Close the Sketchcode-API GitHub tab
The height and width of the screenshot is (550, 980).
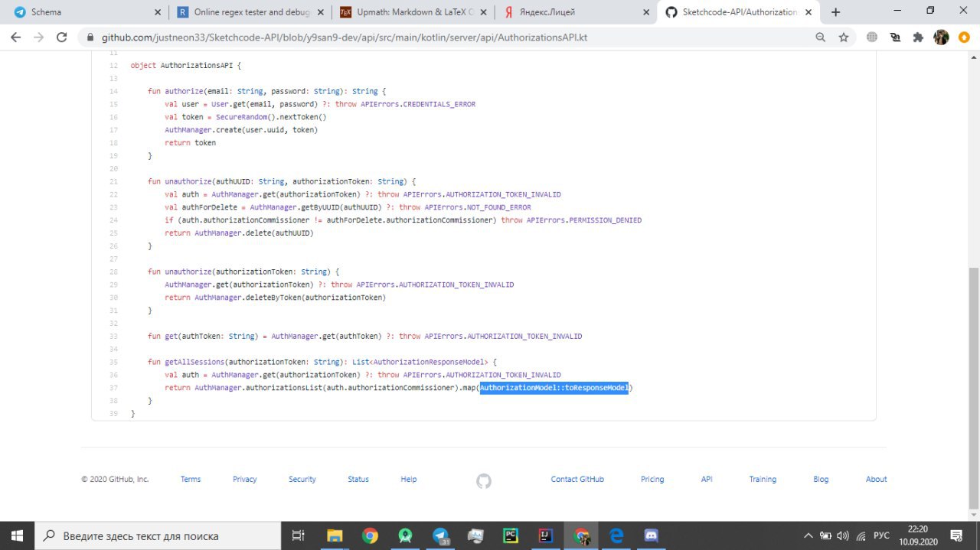tap(808, 12)
